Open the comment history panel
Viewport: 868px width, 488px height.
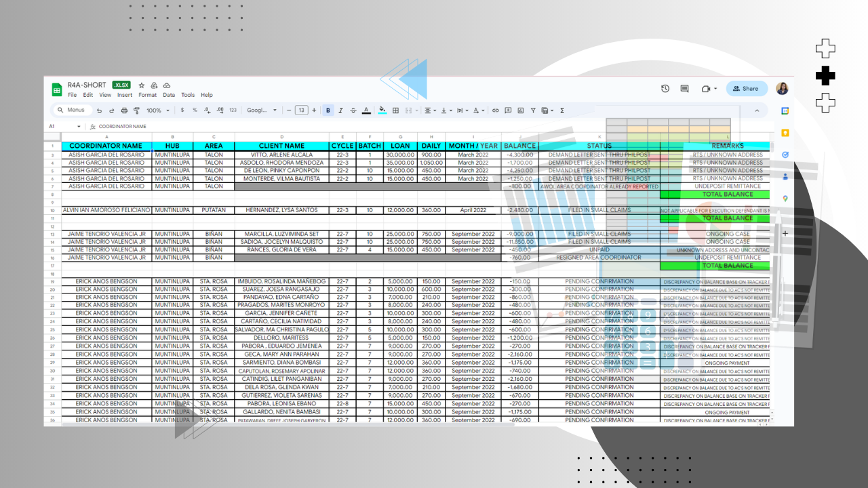pyautogui.click(x=684, y=89)
